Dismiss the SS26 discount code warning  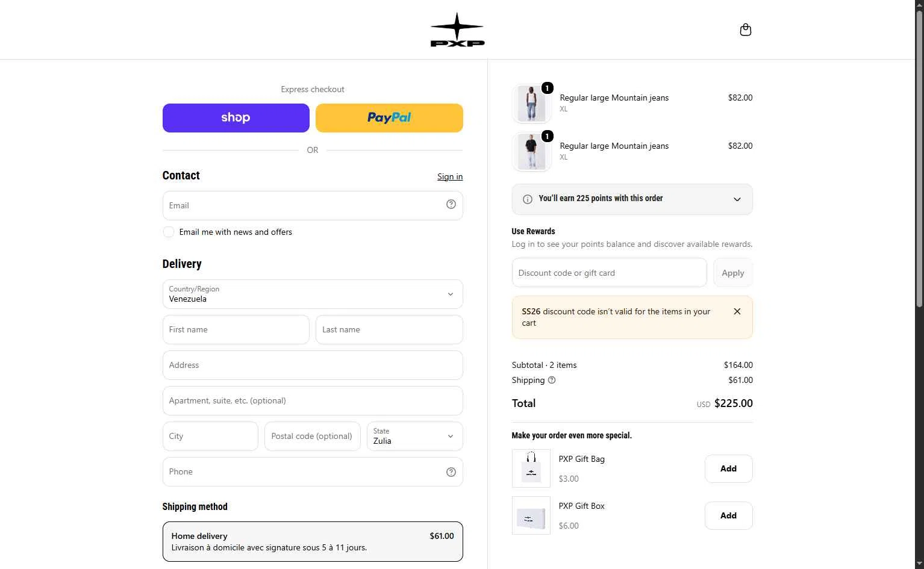pos(737,311)
